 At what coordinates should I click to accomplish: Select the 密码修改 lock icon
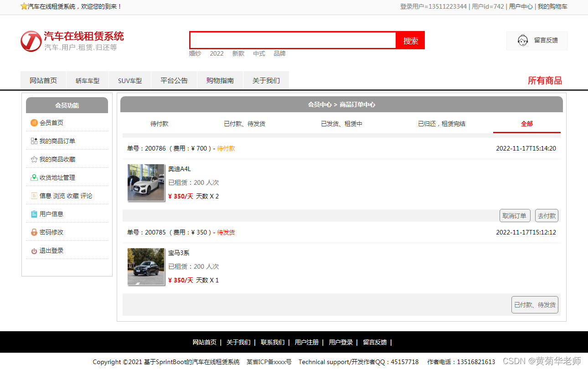[34, 232]
